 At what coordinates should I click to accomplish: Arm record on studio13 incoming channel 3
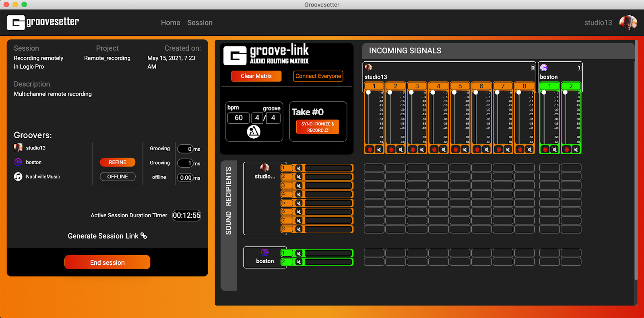[x=413, y=150]
